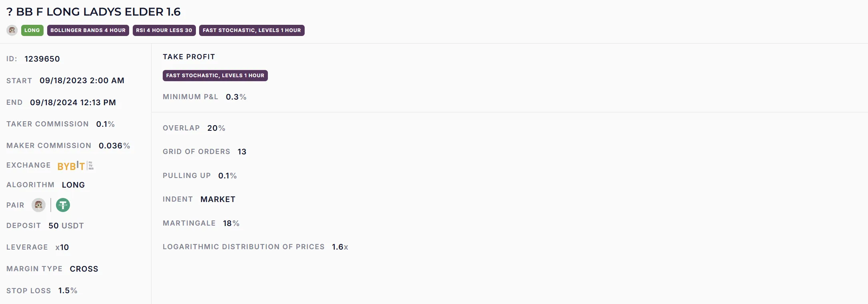Click the bot title BB F LONG LADYS ELDER

click(94, 12)
